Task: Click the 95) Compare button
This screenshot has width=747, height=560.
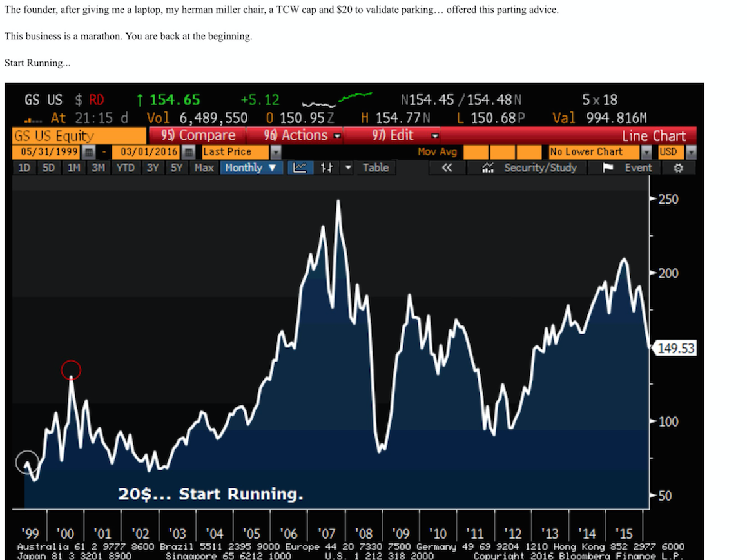Action: (x=198, y=135)
